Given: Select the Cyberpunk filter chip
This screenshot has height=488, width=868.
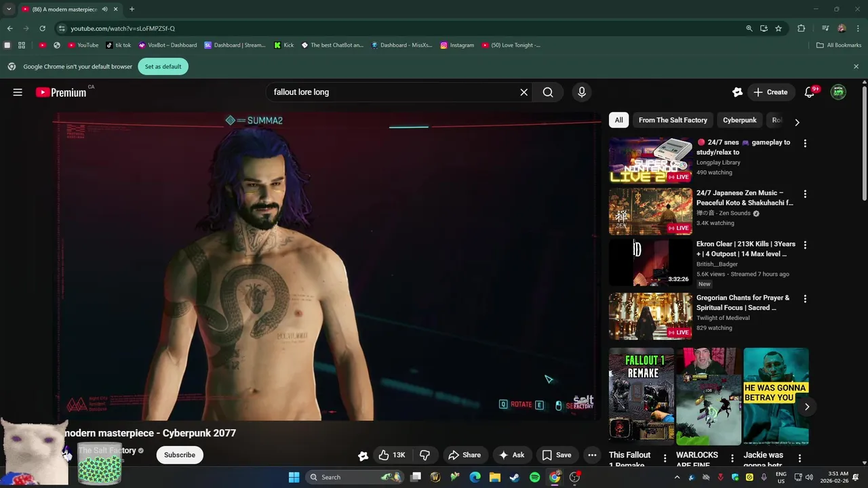Looking at the screenshot, I should (x=739, y=120).
